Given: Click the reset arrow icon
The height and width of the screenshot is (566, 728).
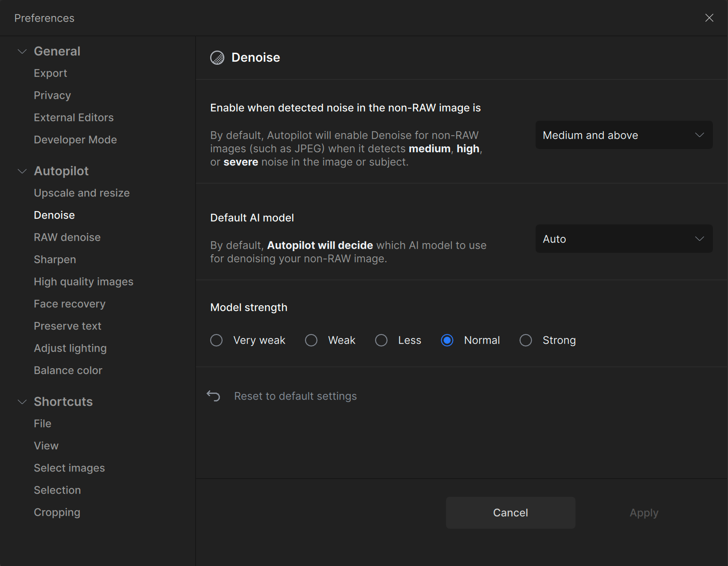Looking at the screenshot, I should coord(213,396).
